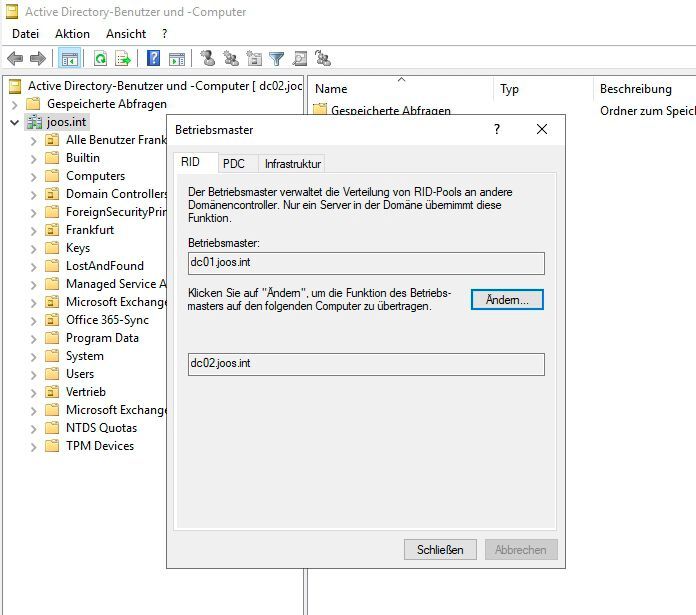Click the Forward arrow toolbar icon
The height and width of the screenshot is (615, 696).
38,58
